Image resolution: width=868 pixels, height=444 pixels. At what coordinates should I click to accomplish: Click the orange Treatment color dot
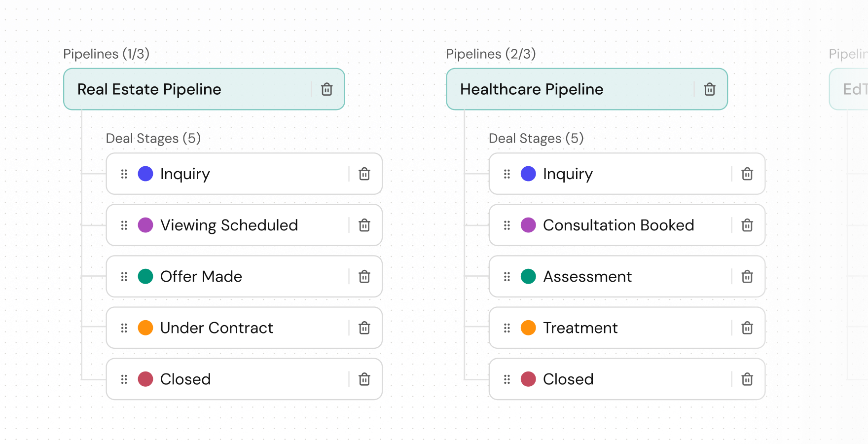tap(528, 328)
